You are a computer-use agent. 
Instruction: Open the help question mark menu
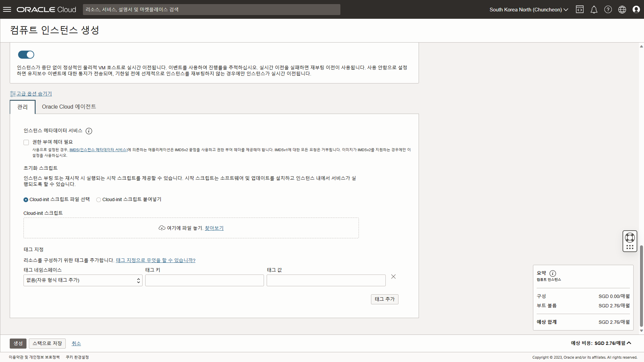(x=608, y=9)
